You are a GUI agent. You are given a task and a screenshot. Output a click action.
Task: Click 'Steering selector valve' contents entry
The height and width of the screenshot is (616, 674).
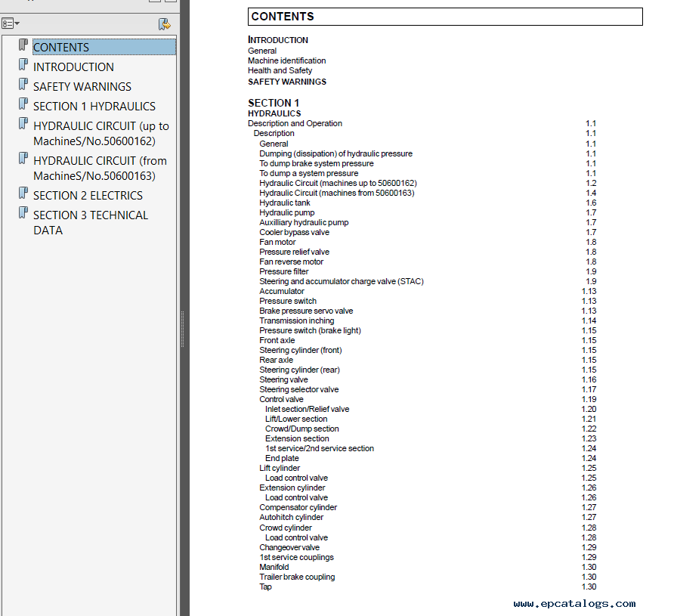298,389
